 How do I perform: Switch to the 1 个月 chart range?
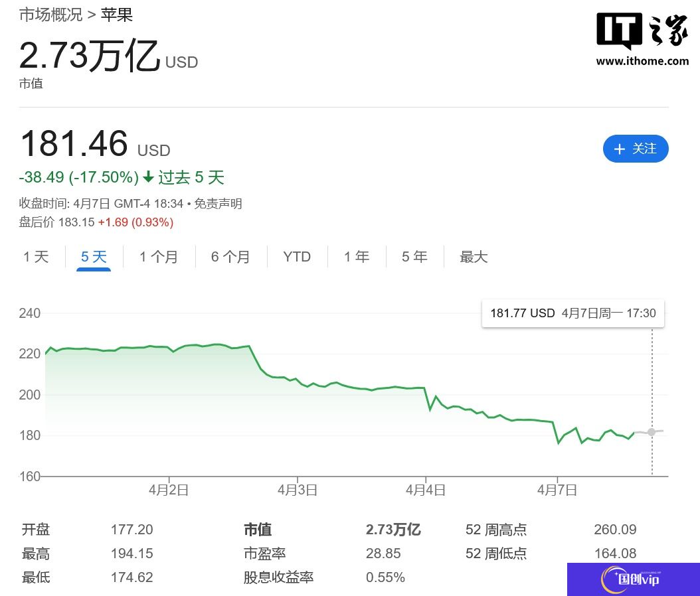pos(159,257)
